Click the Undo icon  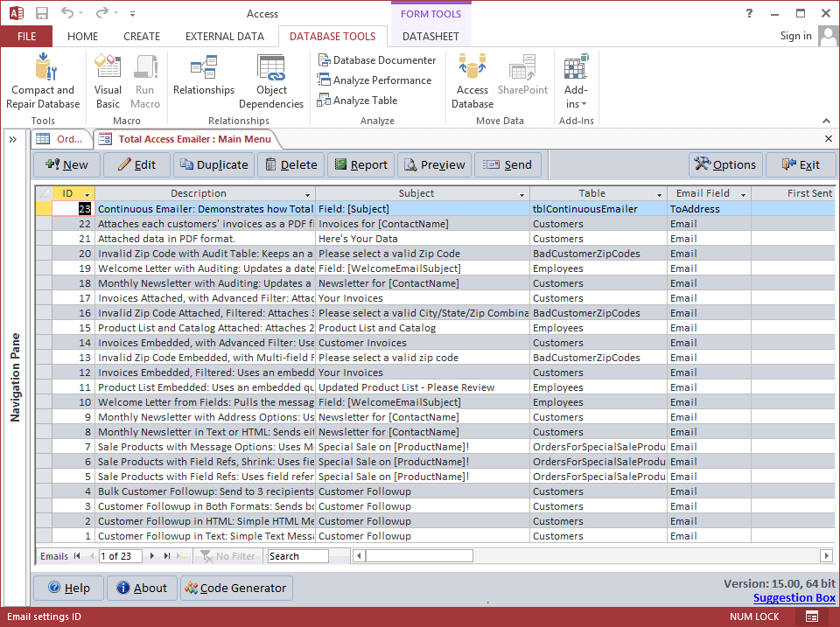(x=67, y=13)
